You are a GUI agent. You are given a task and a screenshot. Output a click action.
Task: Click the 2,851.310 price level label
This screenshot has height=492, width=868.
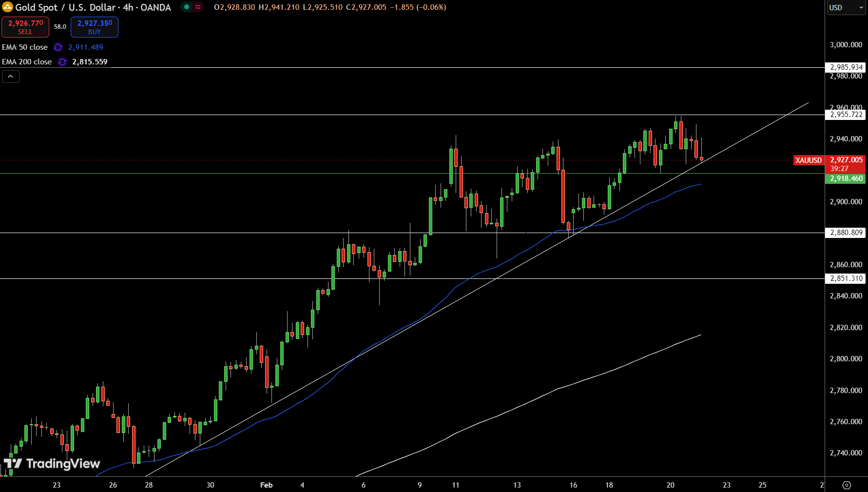pyautogui.click(x=846, y=278)
